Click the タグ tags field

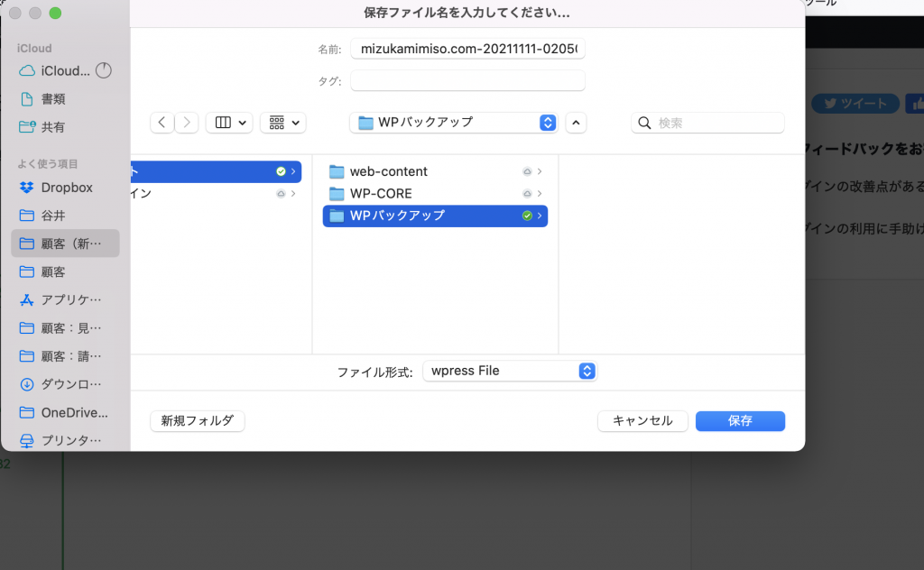467,81
